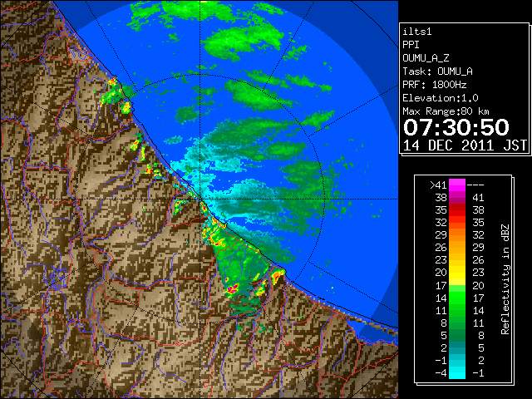
Task: Click the "-4" legend label
Action: (441, 373)
